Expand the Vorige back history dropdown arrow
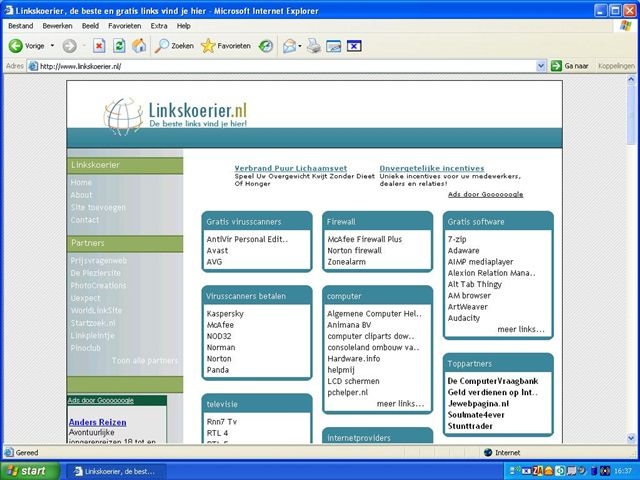 tap(52, 46)
